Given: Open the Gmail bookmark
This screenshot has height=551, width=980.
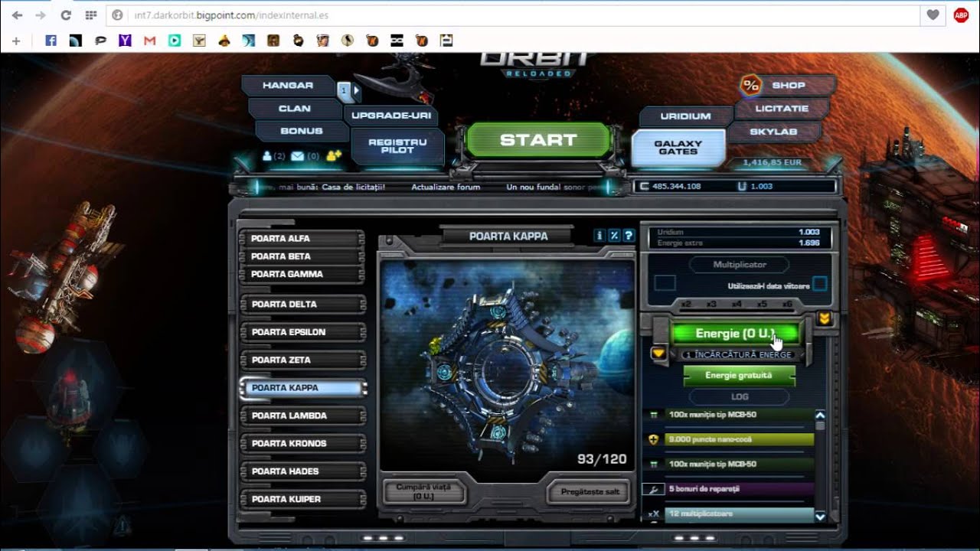Looking at the screenshot, I should [149, 40].
